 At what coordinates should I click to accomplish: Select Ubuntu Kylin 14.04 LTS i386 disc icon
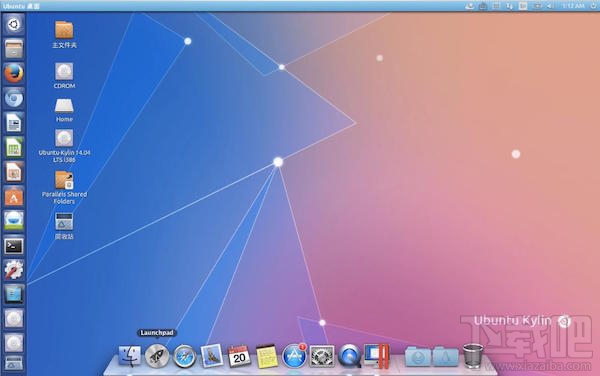tap(64, 146)
